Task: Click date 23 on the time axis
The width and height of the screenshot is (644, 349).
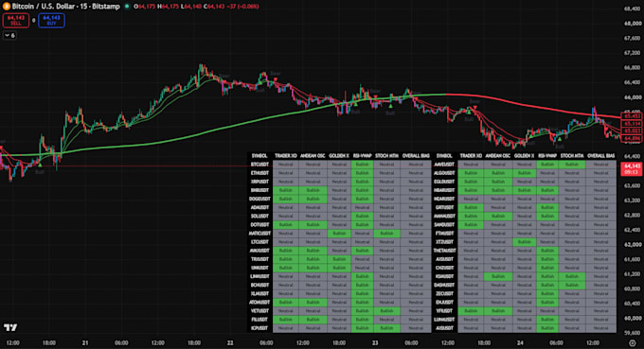Action: (375, 342)
